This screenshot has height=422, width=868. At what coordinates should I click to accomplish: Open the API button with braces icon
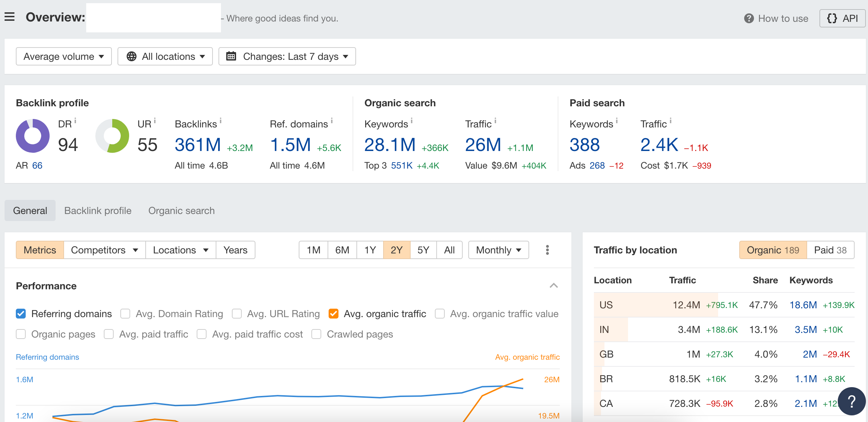842,18
